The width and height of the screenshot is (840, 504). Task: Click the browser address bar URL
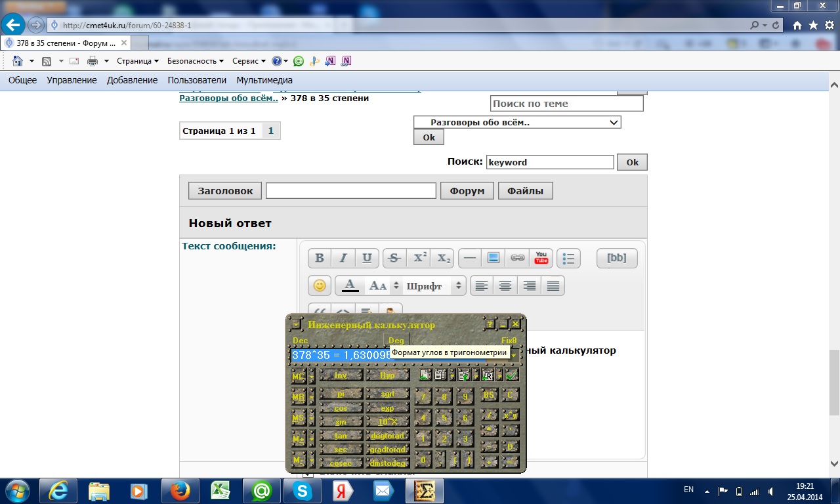click(x=127, y=26)
